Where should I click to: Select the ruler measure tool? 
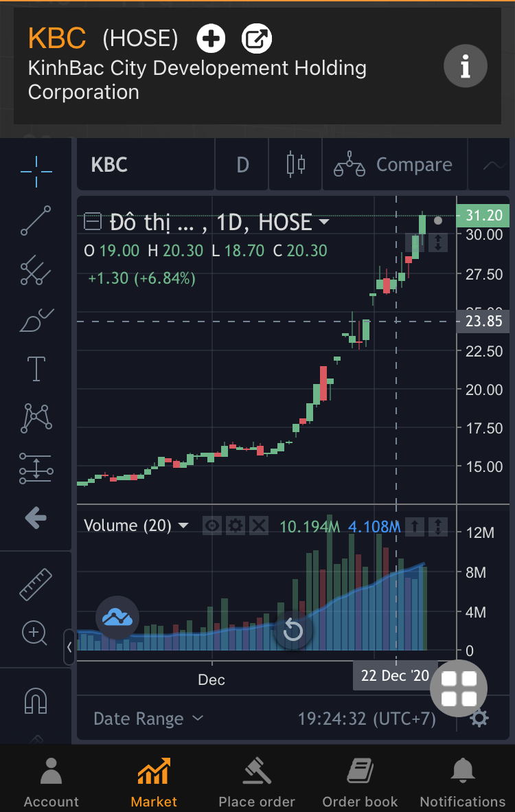pos(36,584)
